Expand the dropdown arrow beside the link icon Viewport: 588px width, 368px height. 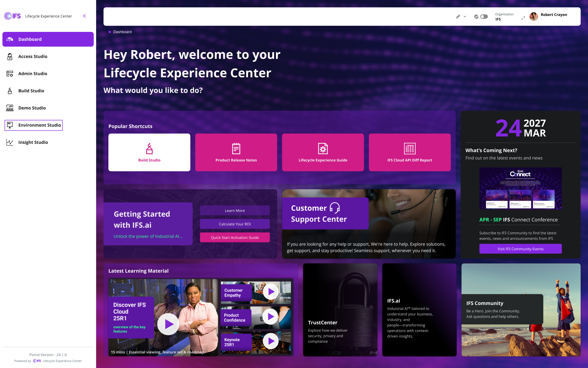(x=465, y=17)
